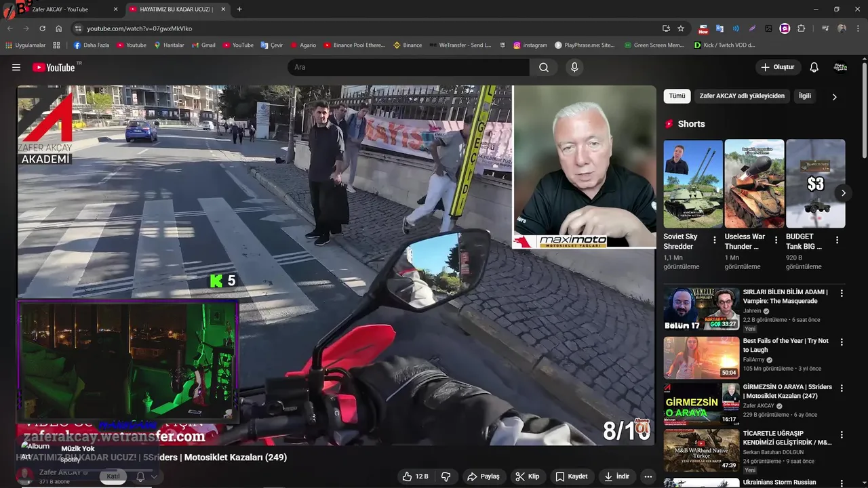Open Gmail bookmark
The width and height of the screenshot is (868, 488).
[203, 45]
